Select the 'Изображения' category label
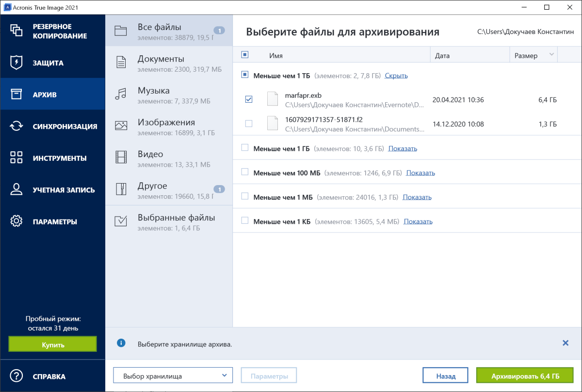The width and height of the screenshot is (582, 392). [x=166, y=122]
